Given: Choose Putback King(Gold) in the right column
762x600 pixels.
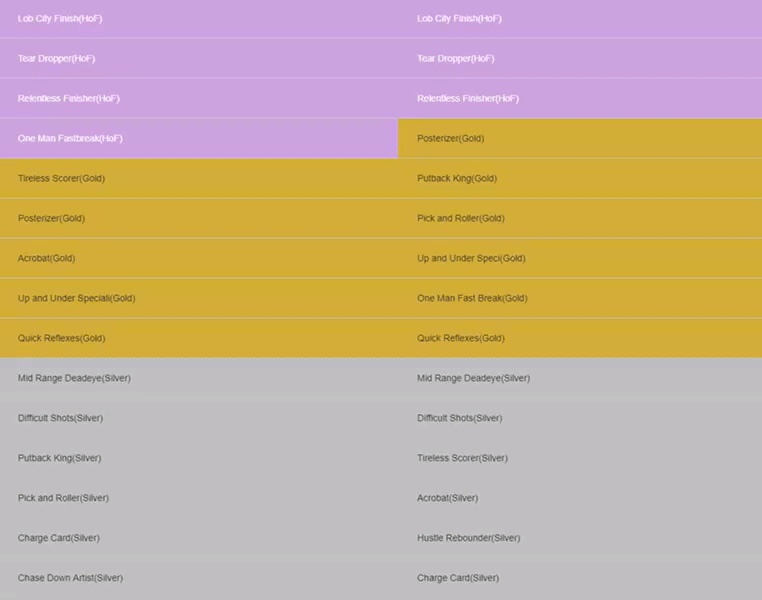Looking at the screenshot, I should (580, 178).
